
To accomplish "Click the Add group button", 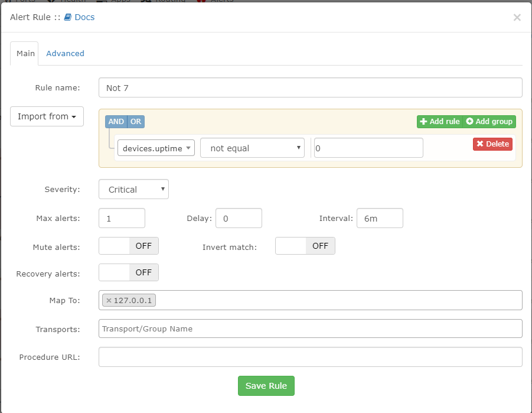I will point(489,122).
